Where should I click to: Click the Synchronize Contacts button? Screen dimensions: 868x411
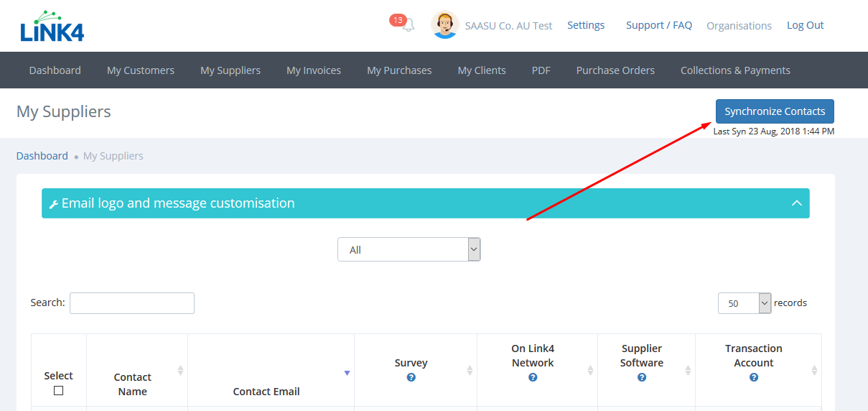[x=775, y=111]
